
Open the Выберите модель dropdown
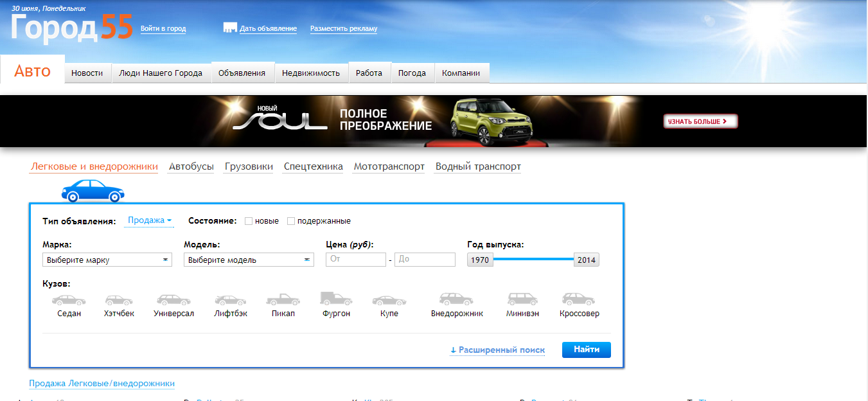point(249,260)
